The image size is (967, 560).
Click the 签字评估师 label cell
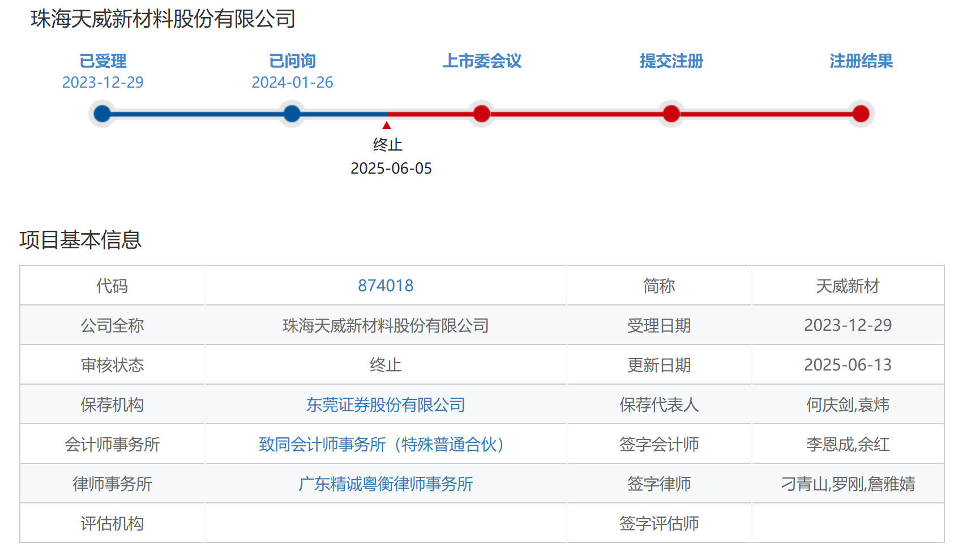tap(659, 523)
